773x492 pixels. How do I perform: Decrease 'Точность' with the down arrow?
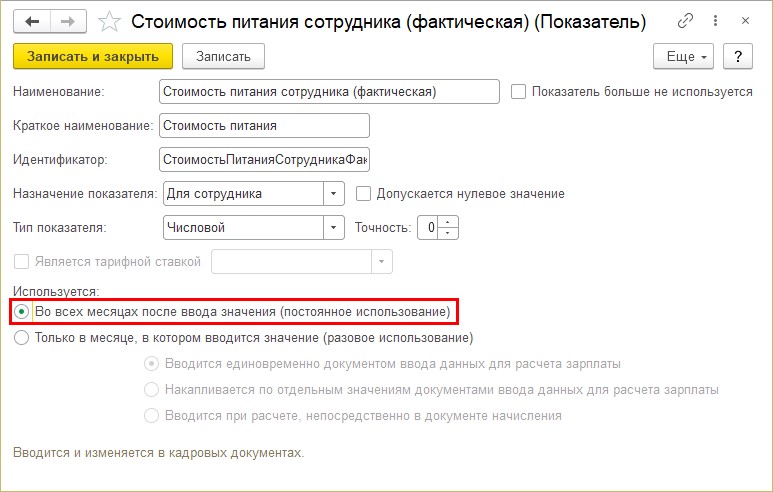tap(448, 233)
